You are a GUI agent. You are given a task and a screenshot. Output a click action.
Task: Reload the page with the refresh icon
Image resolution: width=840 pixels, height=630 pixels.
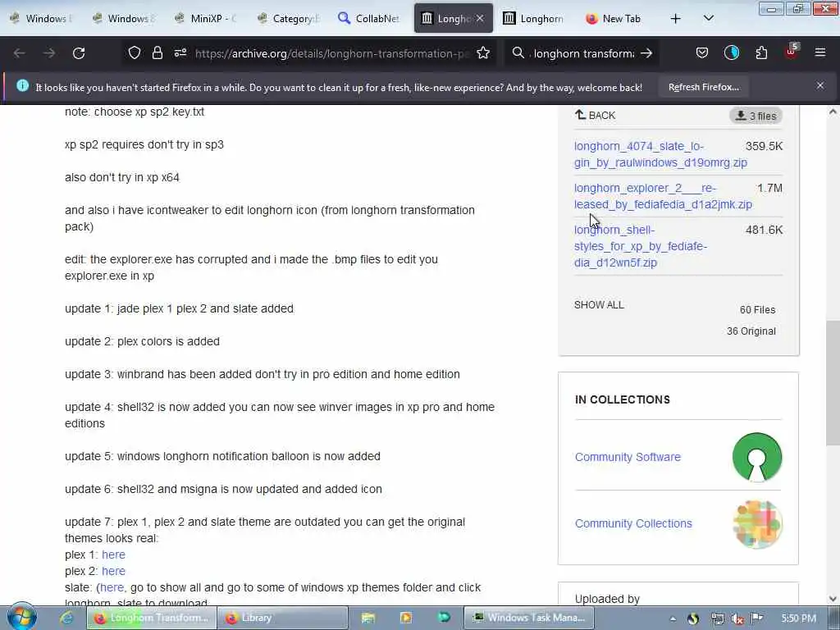point(79,53)
